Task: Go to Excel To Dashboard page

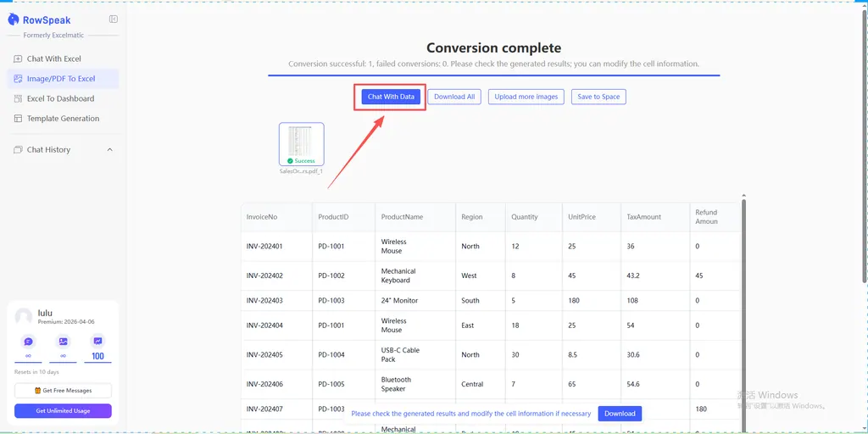Action: coord(60,98)
